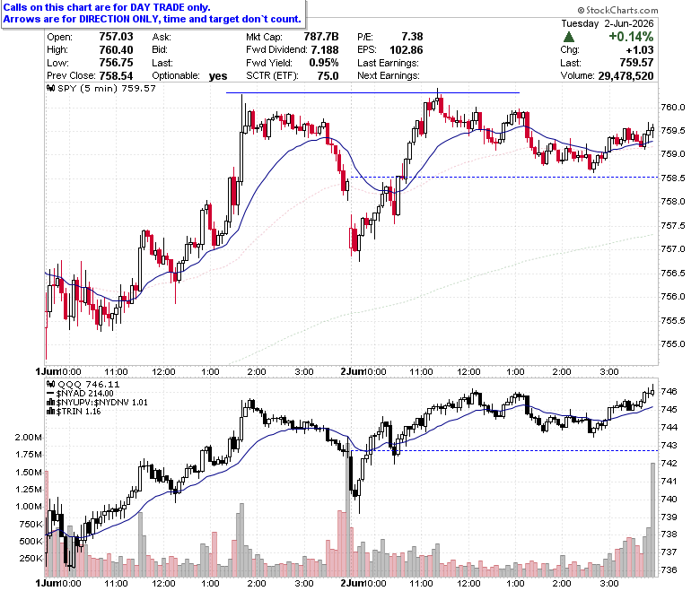Select the $TRIN 1.16 legend label
The height and width of the screenshot is (591, 700).
79,412
